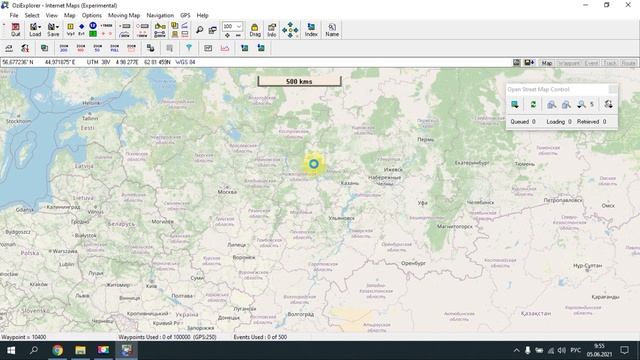
Task: Click the Zoom 100 icon
Action: (x=80, y=48)
